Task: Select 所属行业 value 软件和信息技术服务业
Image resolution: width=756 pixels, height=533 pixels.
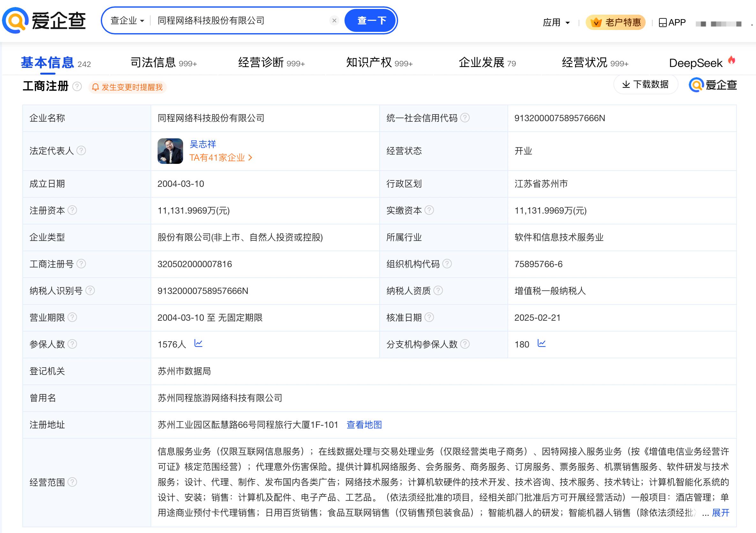Action: [559, 237]
